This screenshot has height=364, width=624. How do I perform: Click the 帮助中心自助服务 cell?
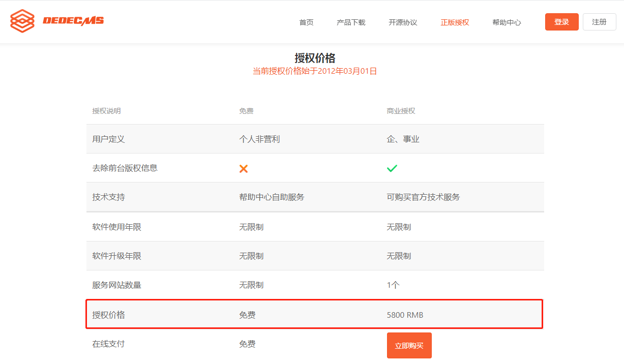tap(272, 197)
